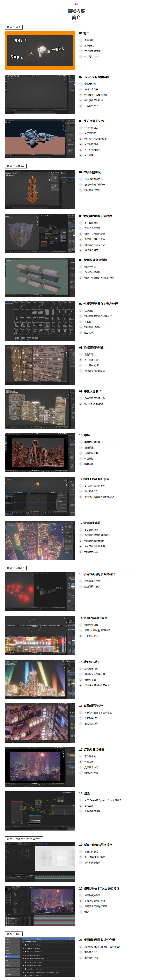Select the 第 01 节：简介 section tag

coord(14,27)
